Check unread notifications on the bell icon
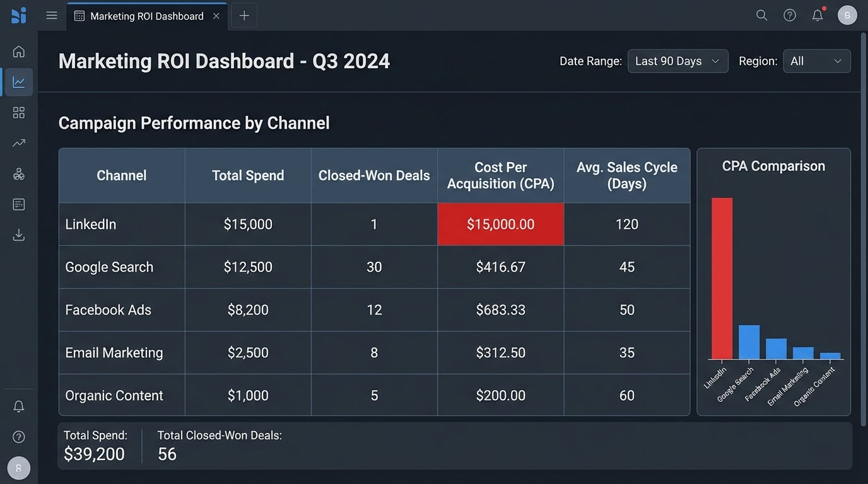Viewport: 868px width, 484px height. click(817, 14)
